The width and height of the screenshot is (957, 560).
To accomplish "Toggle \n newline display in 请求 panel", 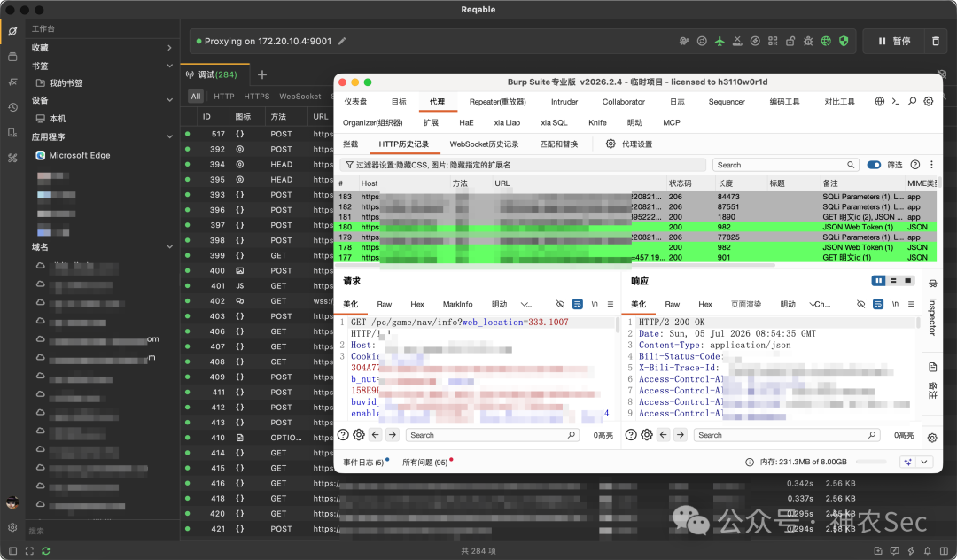I will [595, 304].
